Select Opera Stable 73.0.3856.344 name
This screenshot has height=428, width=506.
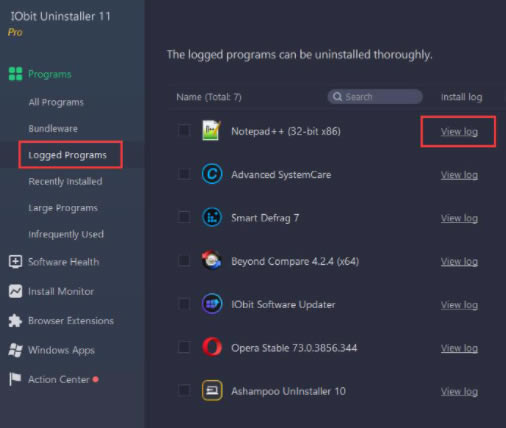pos(294,348)
